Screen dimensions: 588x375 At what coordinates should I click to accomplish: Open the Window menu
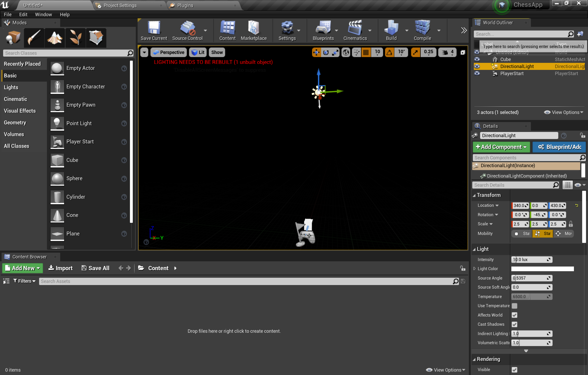pos(43,14)
